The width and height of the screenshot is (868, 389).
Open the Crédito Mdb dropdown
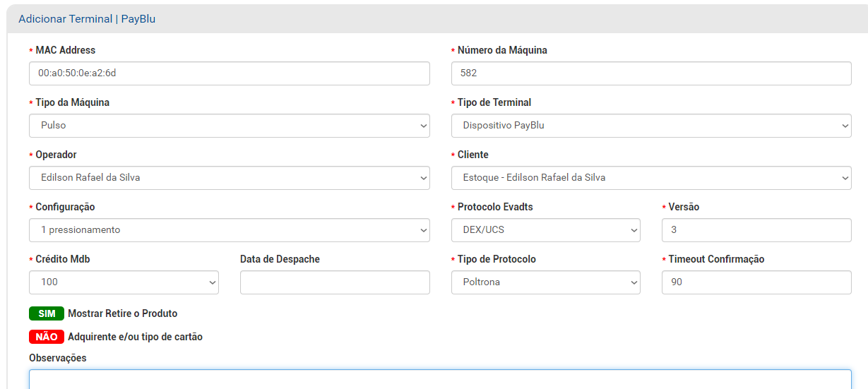(124, 282)
